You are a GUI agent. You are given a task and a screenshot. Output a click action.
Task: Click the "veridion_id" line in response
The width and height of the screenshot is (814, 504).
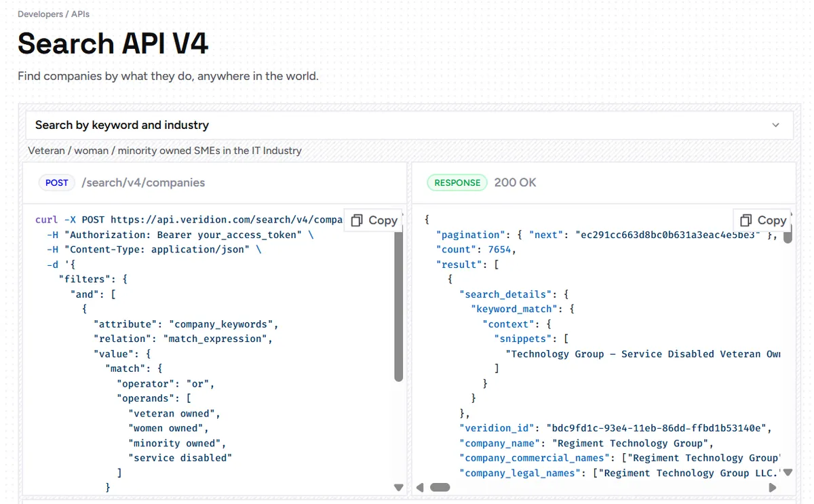[x=616, y=428]
